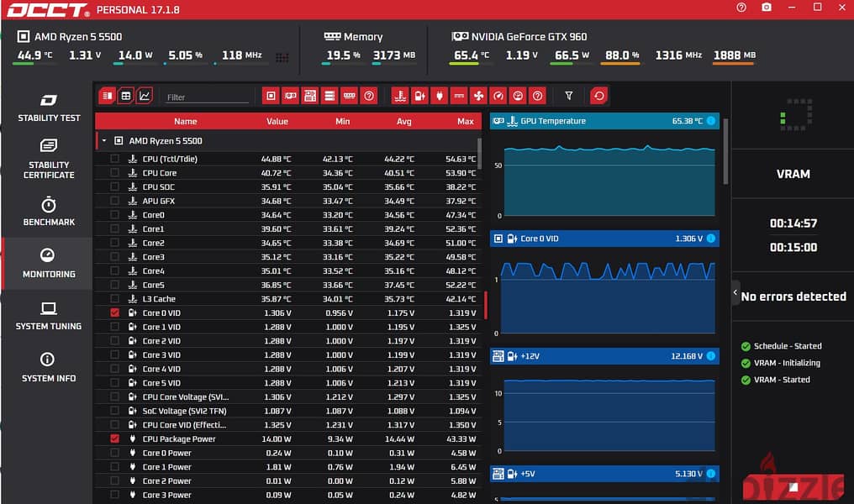854x504 pixels.
Task: Click the sensor table vertical scrollbar
Action: click(x=479, y=154)
